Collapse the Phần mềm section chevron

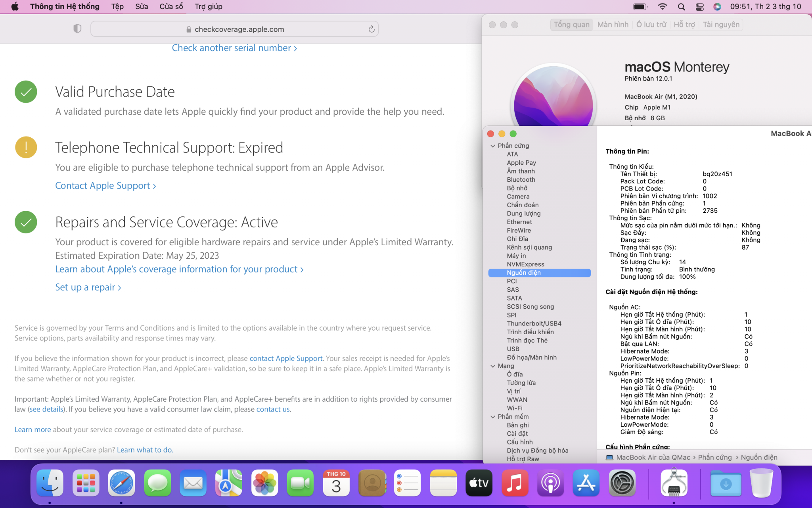tap(493, 417)
